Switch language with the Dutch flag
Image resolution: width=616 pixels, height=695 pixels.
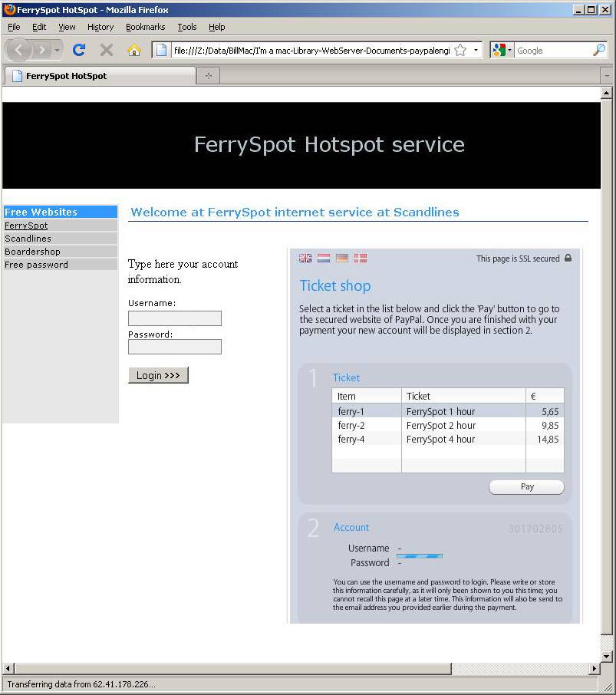324,258
